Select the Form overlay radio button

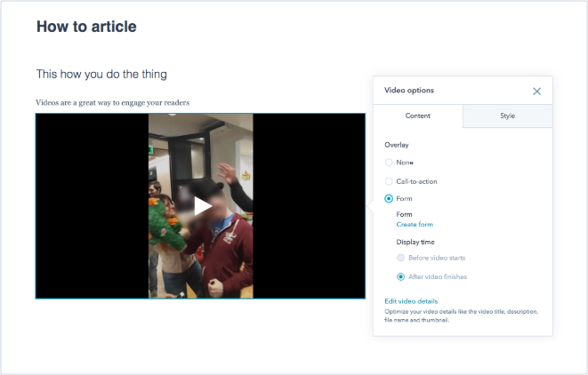389,198
